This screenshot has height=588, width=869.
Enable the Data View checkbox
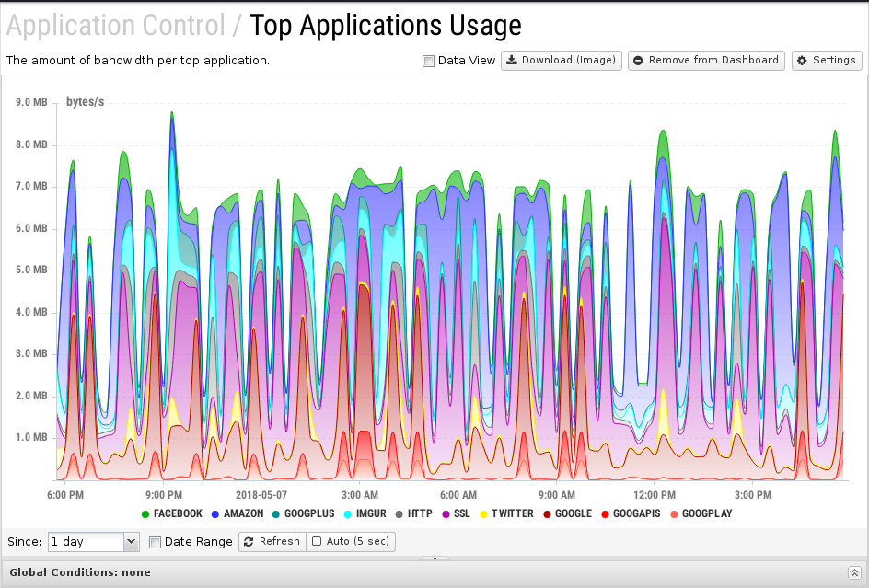(428, 61)
